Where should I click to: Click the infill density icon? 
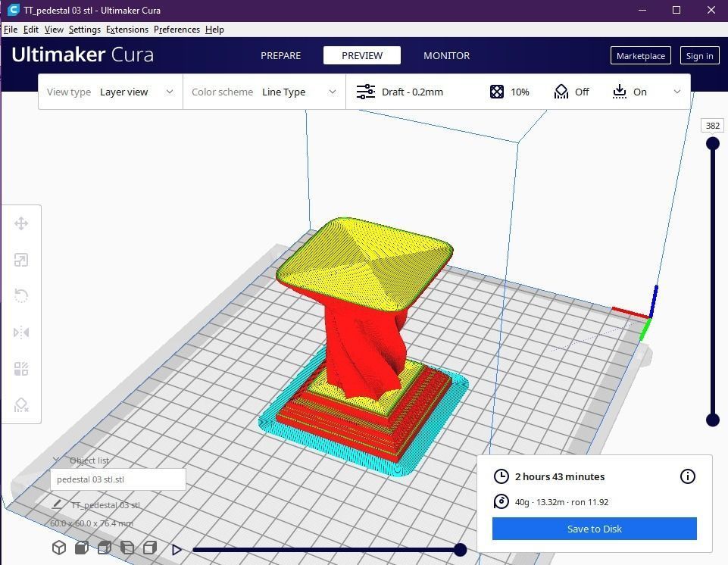497,92
